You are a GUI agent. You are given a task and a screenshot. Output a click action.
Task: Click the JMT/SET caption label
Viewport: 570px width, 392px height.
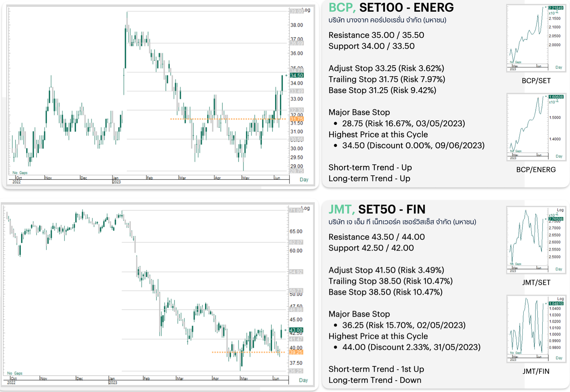pos(536,283)
